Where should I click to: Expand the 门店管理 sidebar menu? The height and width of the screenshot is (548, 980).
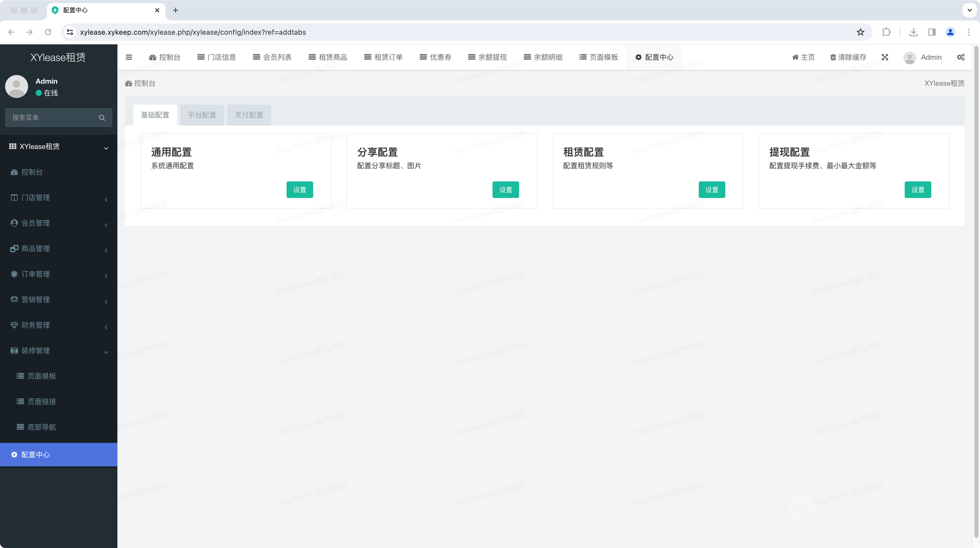tap(58, 198)
